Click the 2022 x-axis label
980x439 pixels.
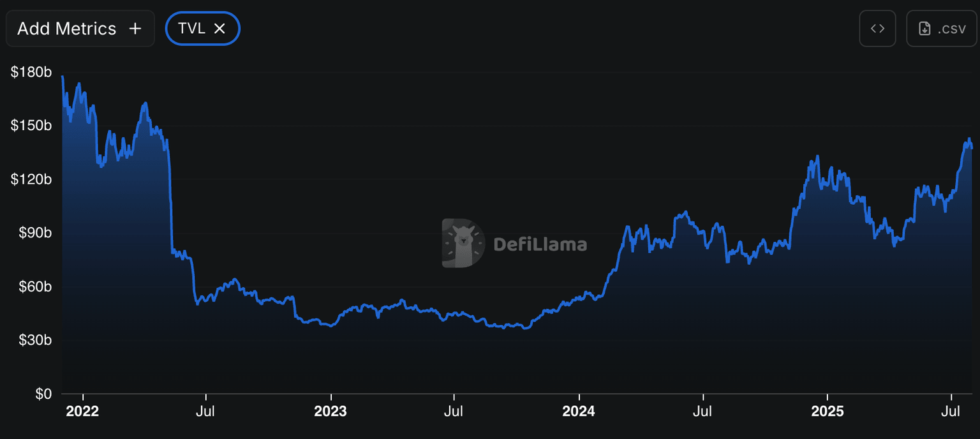point(82,412)
